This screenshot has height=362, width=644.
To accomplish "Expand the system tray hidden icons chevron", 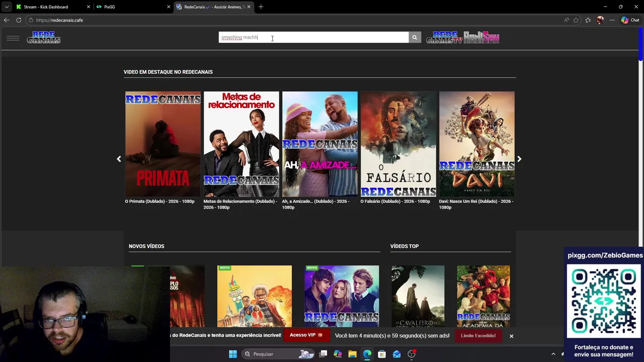I will (x=553, y=354).
